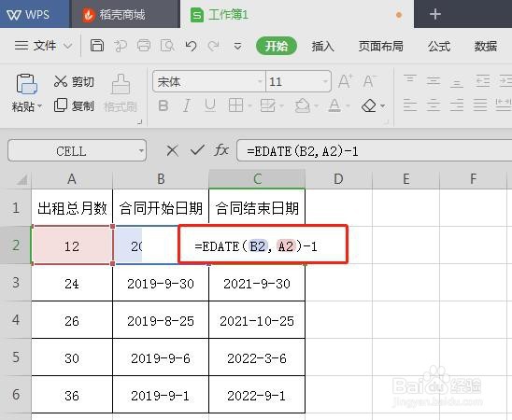This screenshot has height=420, width=512.
Task: Expand fill color options arrow
Action: pyautogui.click(x=316, y=105)
